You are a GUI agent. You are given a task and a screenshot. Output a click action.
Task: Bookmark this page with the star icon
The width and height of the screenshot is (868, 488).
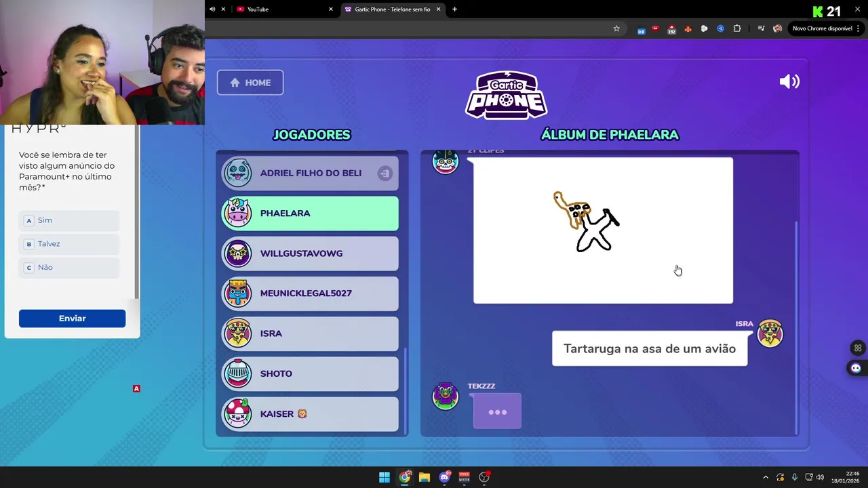pyautogui.click(x=616, y=28)
